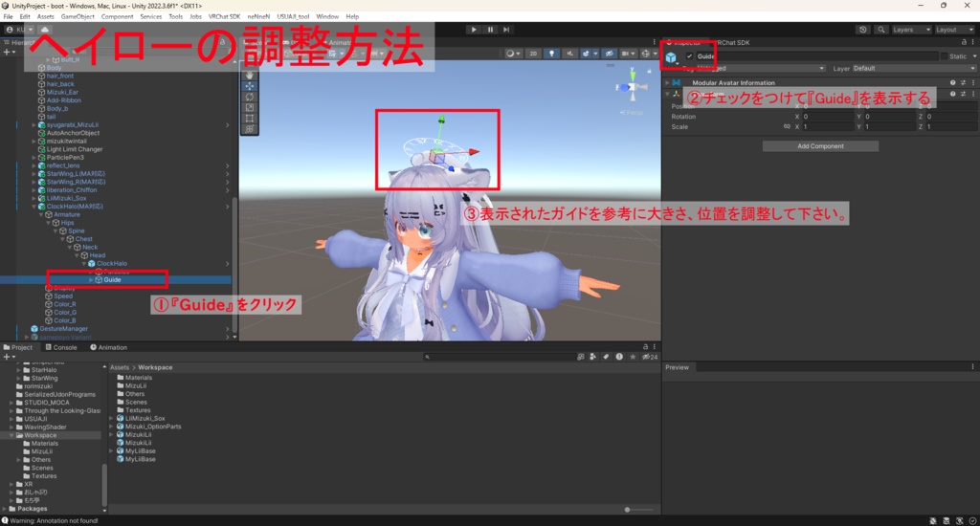Toggle scene visibility hidden-objects icon
This screenshot has height=526, width=980.
coord(609,54)
